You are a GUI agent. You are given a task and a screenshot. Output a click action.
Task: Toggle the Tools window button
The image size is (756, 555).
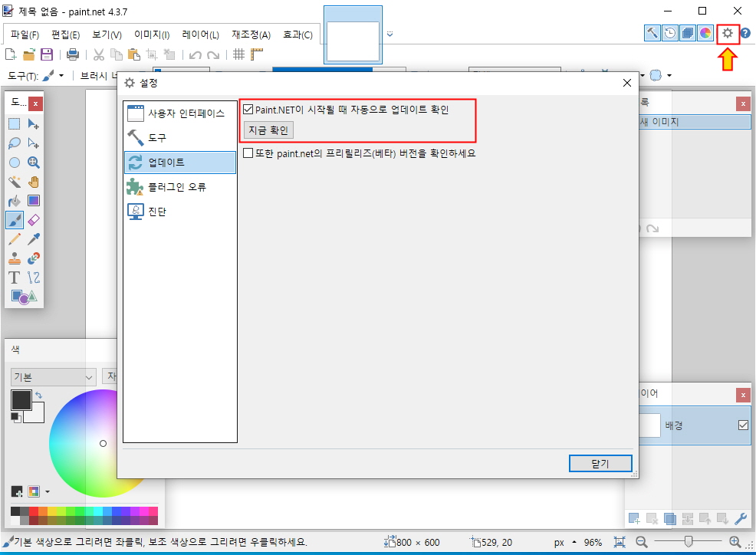point(652,33)
